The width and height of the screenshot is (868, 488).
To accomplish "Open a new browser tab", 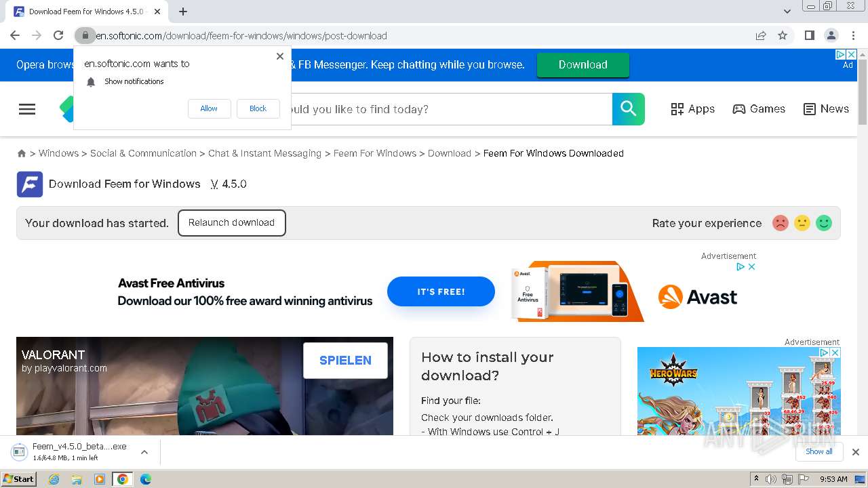I will [x=183, y=12].
